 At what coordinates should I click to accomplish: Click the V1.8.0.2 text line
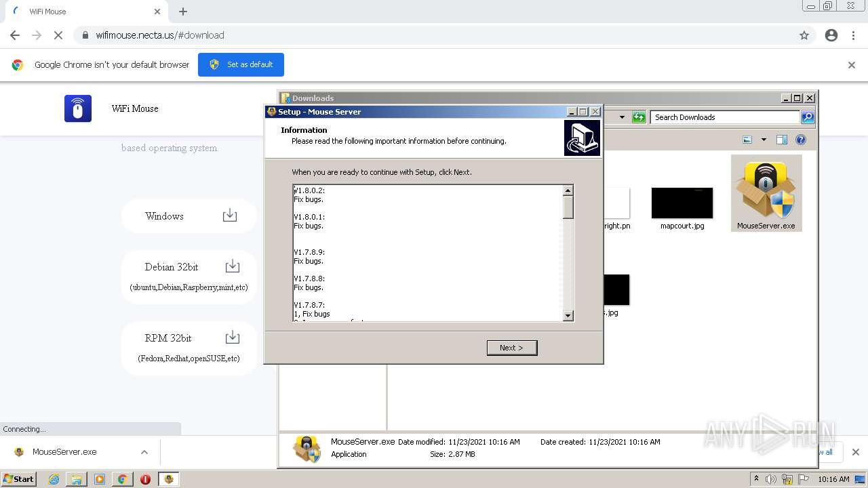[309, 190]
